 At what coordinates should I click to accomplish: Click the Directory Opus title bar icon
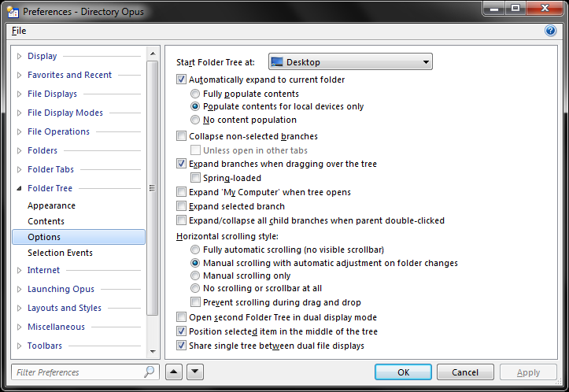tap(13, 12)
